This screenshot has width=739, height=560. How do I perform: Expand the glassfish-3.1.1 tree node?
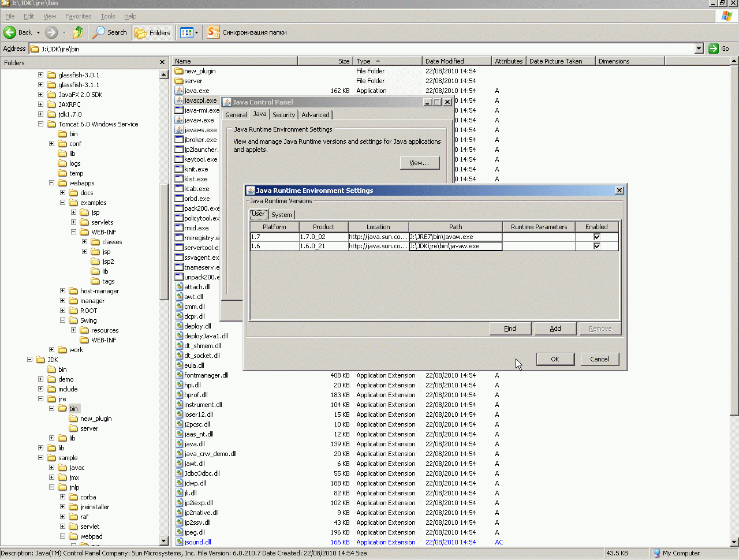click(40, 85)
